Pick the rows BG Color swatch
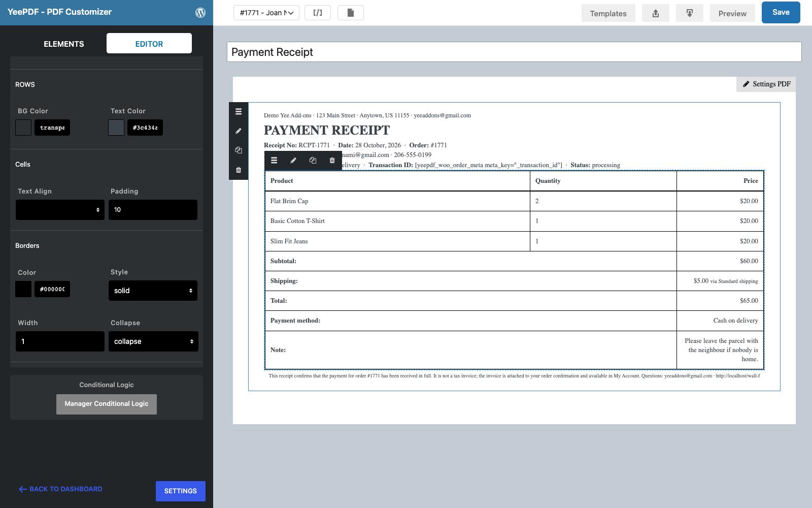Viewport: 812px width, 508px height. [x=23, y=128]
